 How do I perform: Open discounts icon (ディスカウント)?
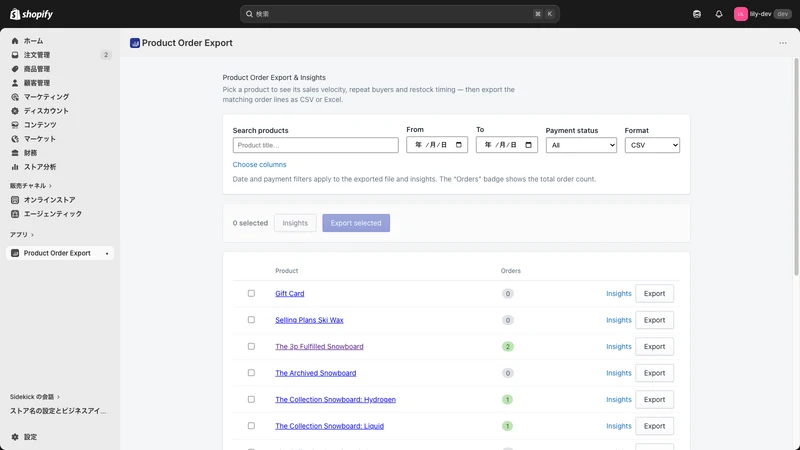click(x=15, y=111)
